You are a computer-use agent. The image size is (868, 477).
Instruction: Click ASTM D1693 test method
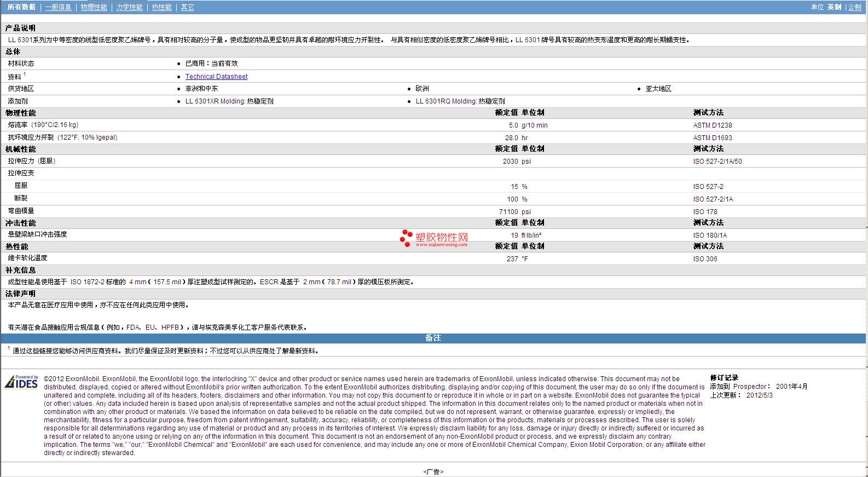(x=713, y=138)
